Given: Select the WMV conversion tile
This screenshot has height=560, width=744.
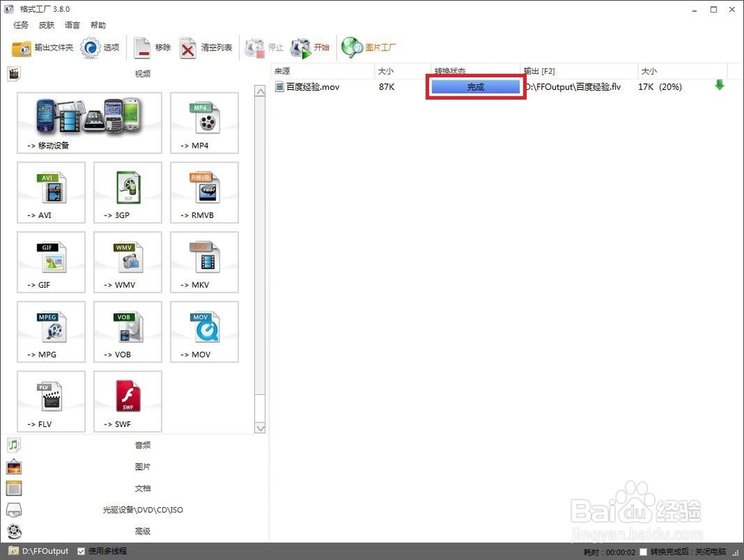Looking at the screenshot, I should (x=128, y=263).
